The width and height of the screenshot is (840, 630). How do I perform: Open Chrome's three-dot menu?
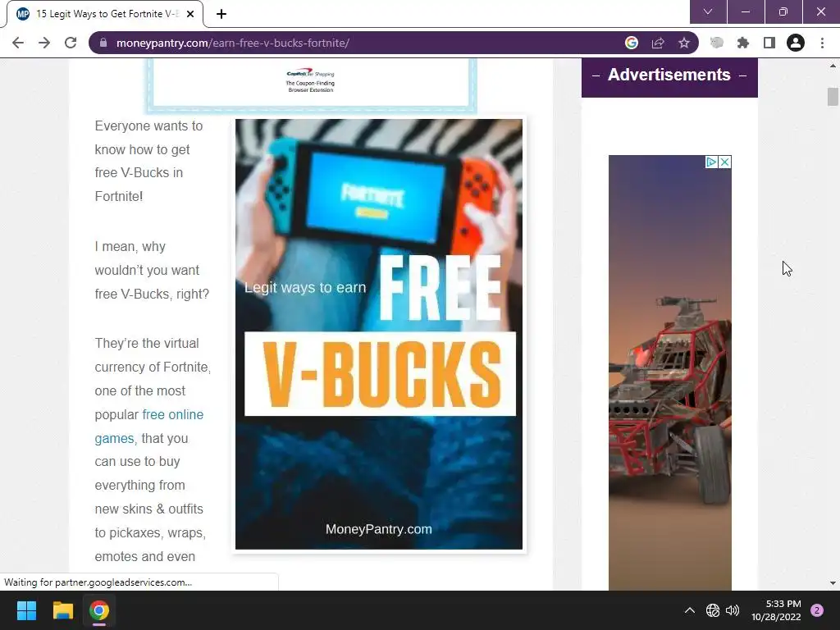click(x=822, y=43)
